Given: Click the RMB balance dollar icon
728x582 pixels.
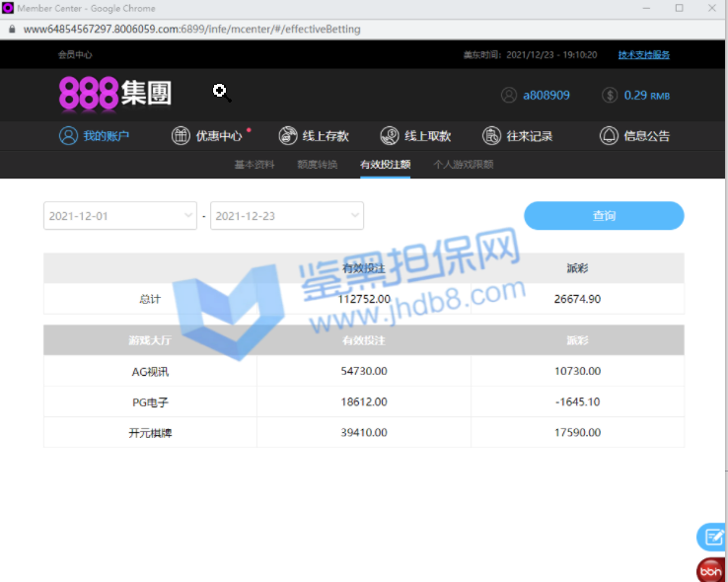Looking at the screenshot, I should tap(610, 96).
